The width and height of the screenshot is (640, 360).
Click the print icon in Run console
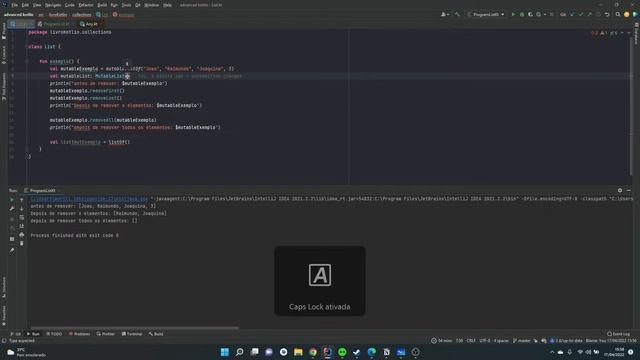tap(22, 235)
